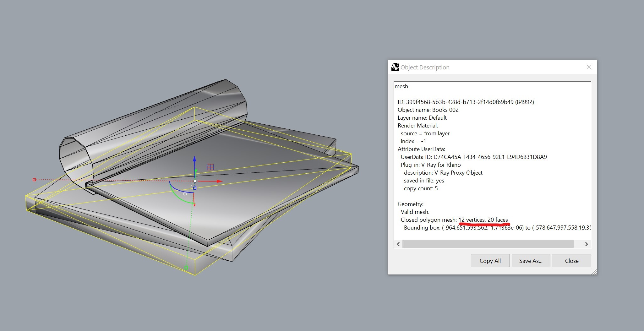Click the white gumball origin circle
This screenshot has height=331, width=644.
(x=195, y=181)
